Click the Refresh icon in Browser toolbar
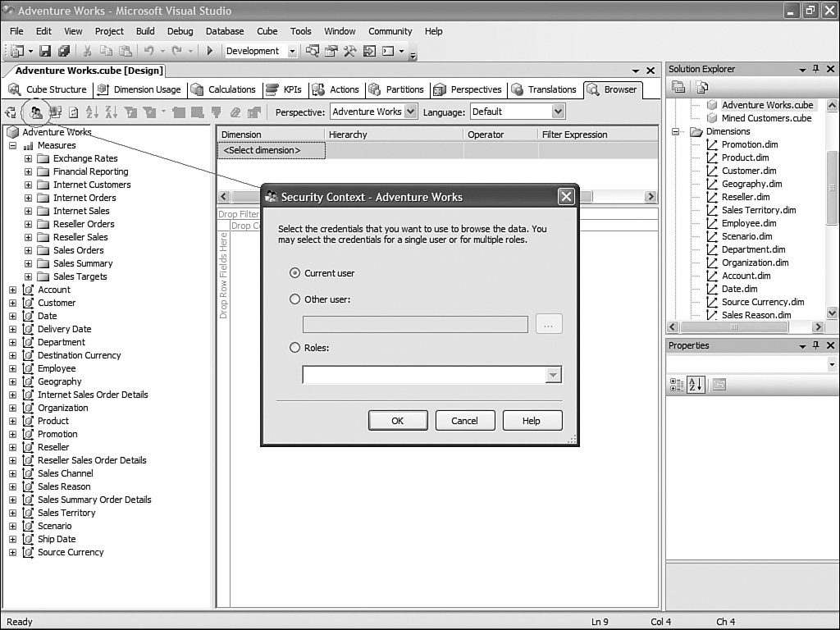Viewport: 840px width, 630px height. tap(73, 112)
